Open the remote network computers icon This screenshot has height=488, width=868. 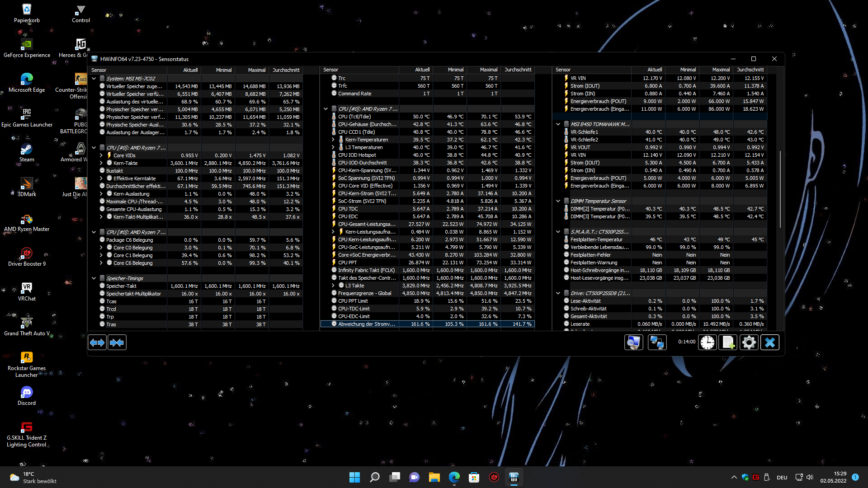pos(657,343)
